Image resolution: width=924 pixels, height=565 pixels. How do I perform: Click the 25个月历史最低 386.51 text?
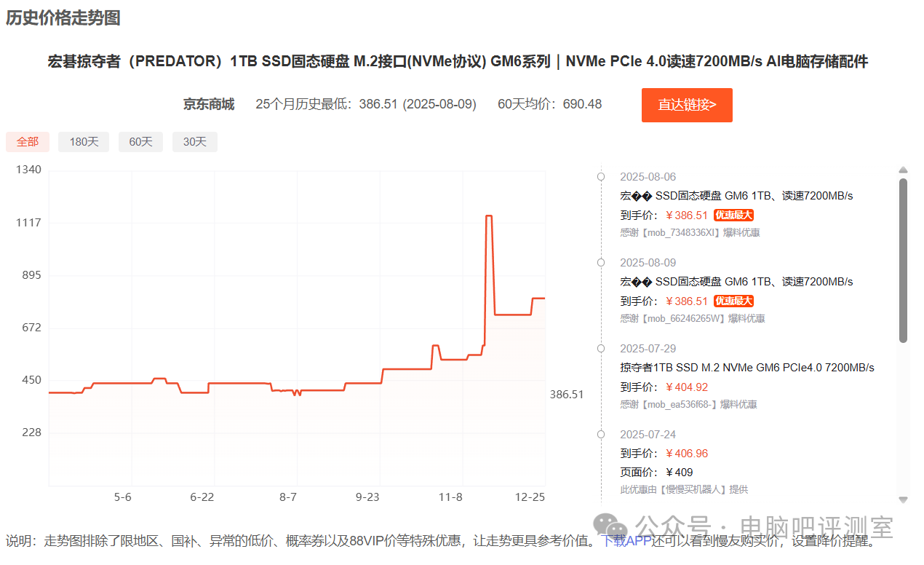(366, 104)
